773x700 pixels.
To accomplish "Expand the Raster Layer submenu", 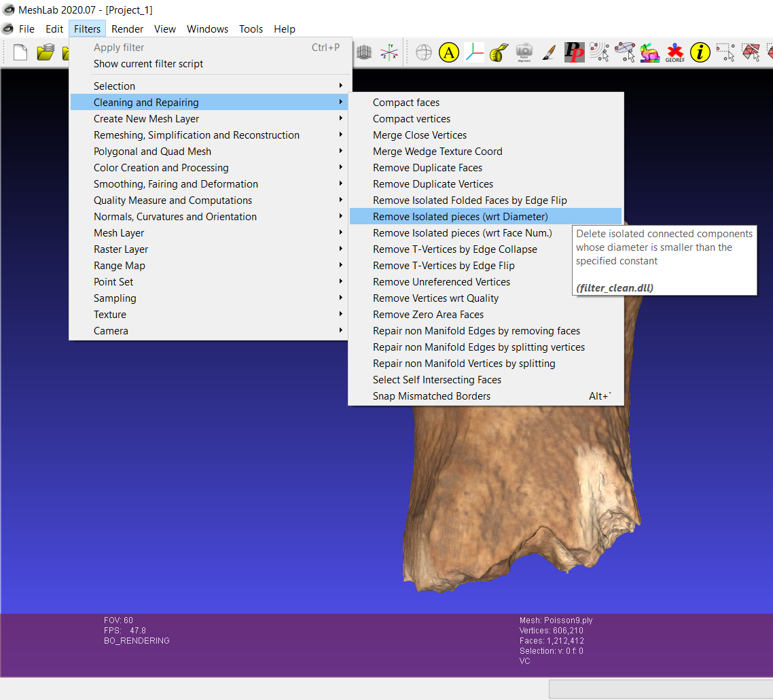I will pyautogui.click(x=209, y=249).
